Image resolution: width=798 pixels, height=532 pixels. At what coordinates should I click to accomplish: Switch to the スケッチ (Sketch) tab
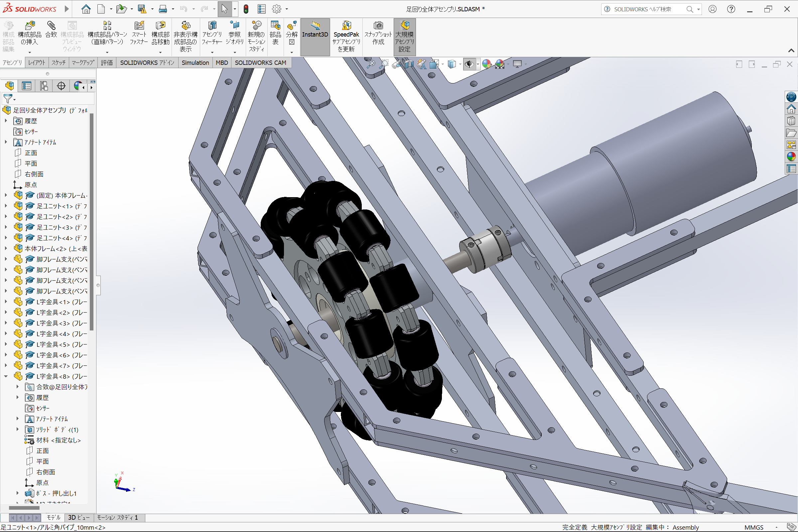tap(59, 63)
